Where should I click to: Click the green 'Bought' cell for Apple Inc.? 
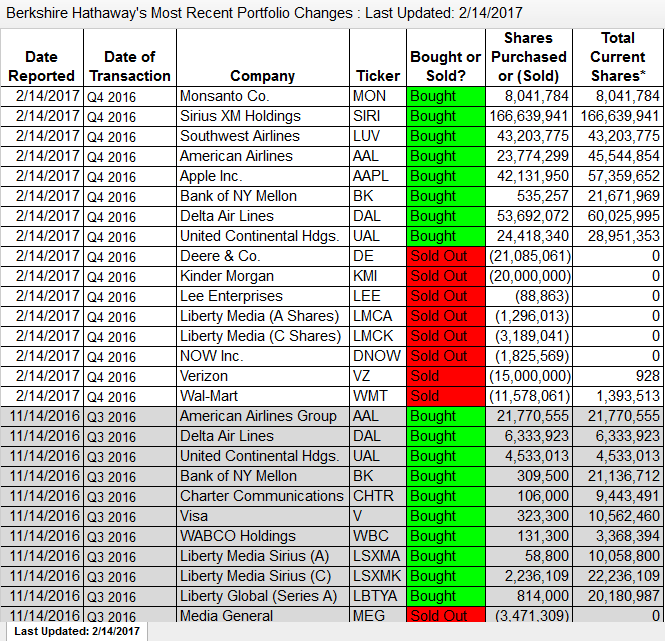coord(446,176)
